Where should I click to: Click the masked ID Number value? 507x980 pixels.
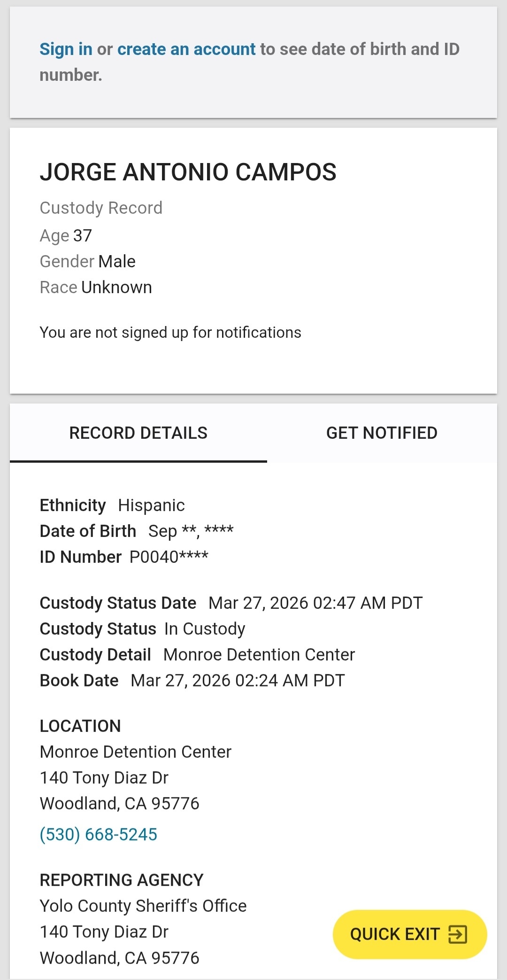click(x=169, y=557)
